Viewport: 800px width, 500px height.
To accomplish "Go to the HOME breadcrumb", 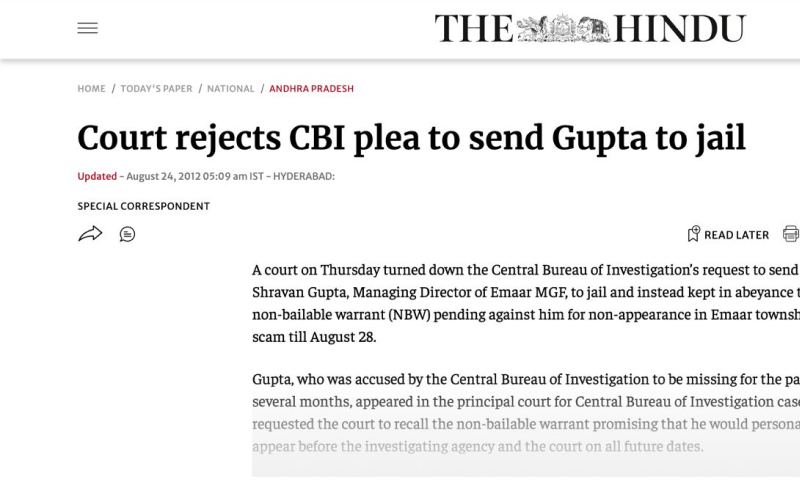I will tap(91, 89).
